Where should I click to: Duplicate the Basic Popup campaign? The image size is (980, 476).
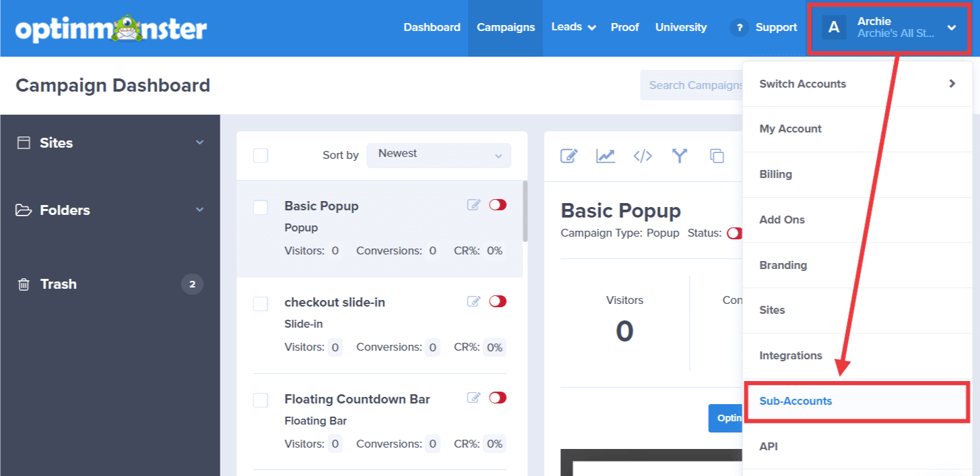[x=717, y=156]
